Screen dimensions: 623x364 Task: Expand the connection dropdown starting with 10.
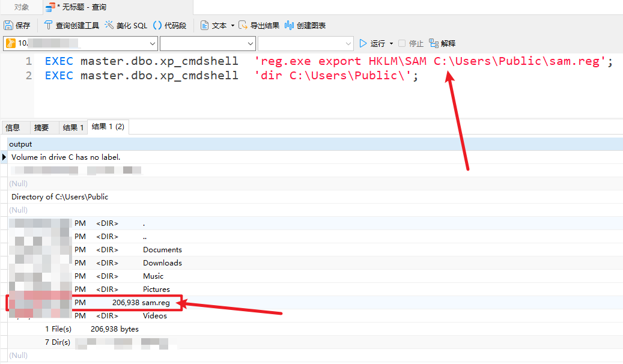point(153,43)
